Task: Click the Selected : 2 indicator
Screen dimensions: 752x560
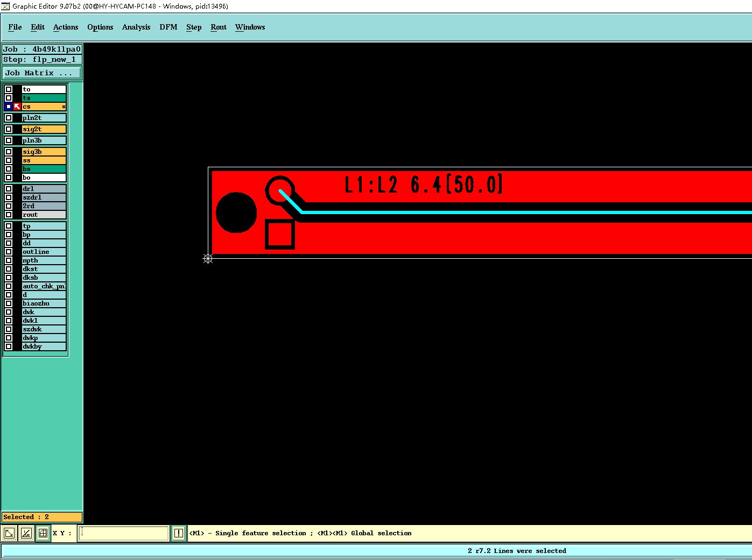Action: coord(42,517)
